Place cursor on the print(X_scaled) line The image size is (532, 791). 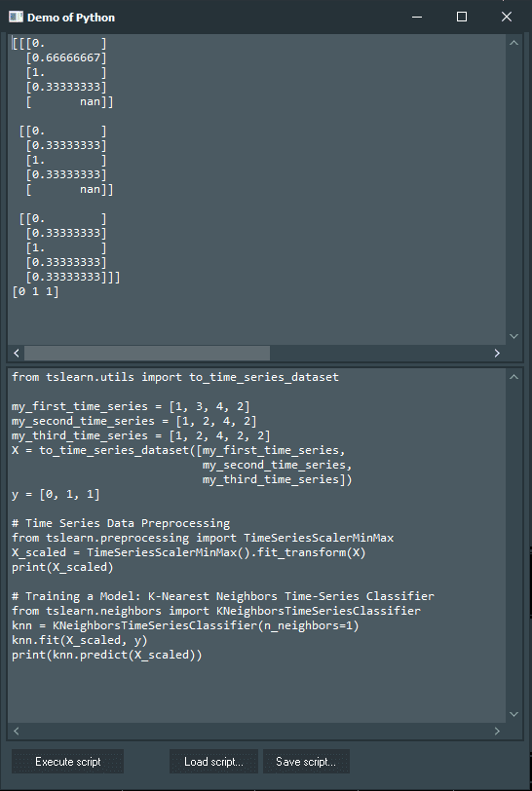tap(62, 567)
